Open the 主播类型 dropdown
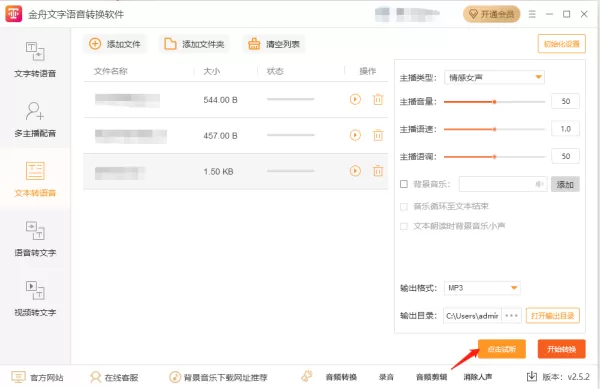The height and width of the screenshot is (389, 600). point(494,78)
